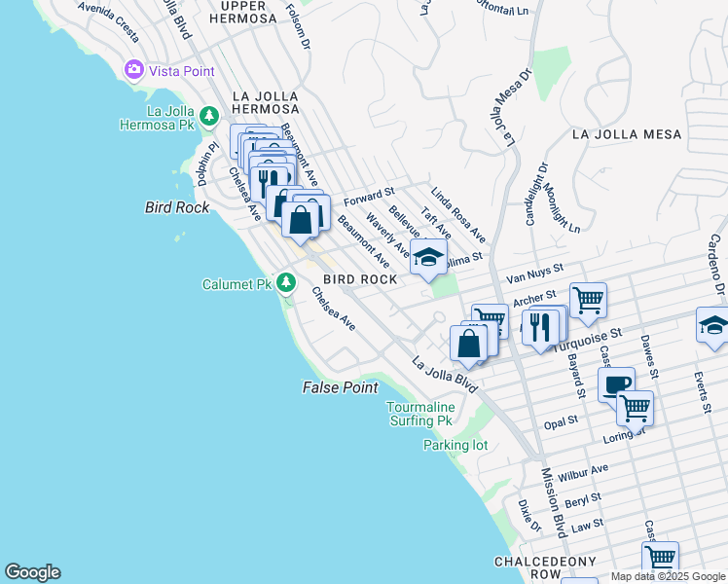Select the grocery cart marker near Archer St
The height and width of the screenshot is (584, 728).
click(588, 302)
